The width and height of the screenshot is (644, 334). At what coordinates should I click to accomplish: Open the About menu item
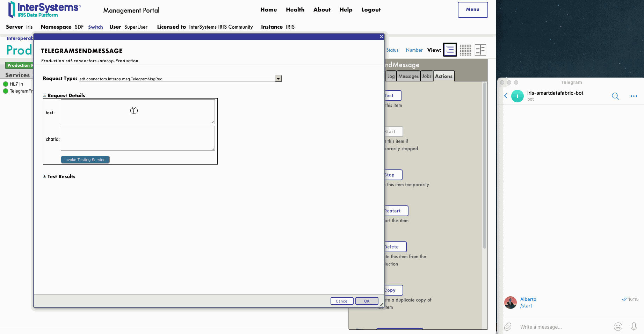pyautogui.click(x=322, y=10)
